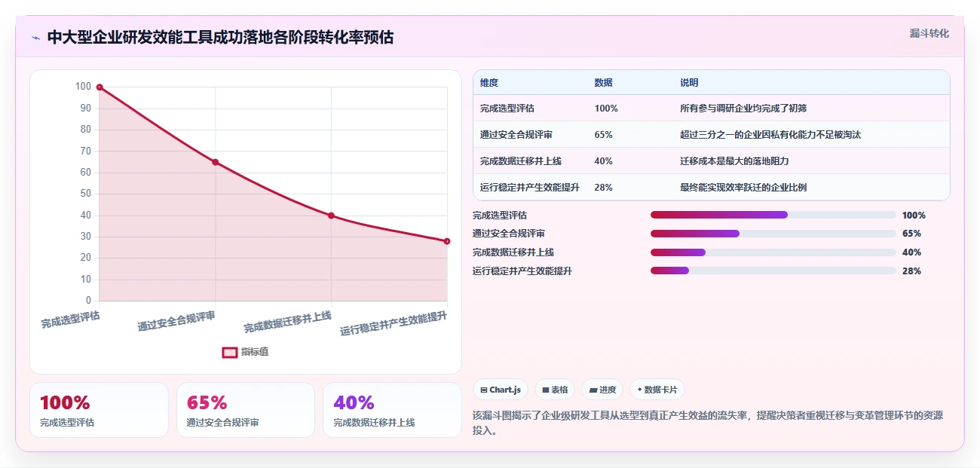Screen dimensions: 980x468
Task: Click progress list label 运行稳定并产生效能提升
Action: (x=522, y=271)
